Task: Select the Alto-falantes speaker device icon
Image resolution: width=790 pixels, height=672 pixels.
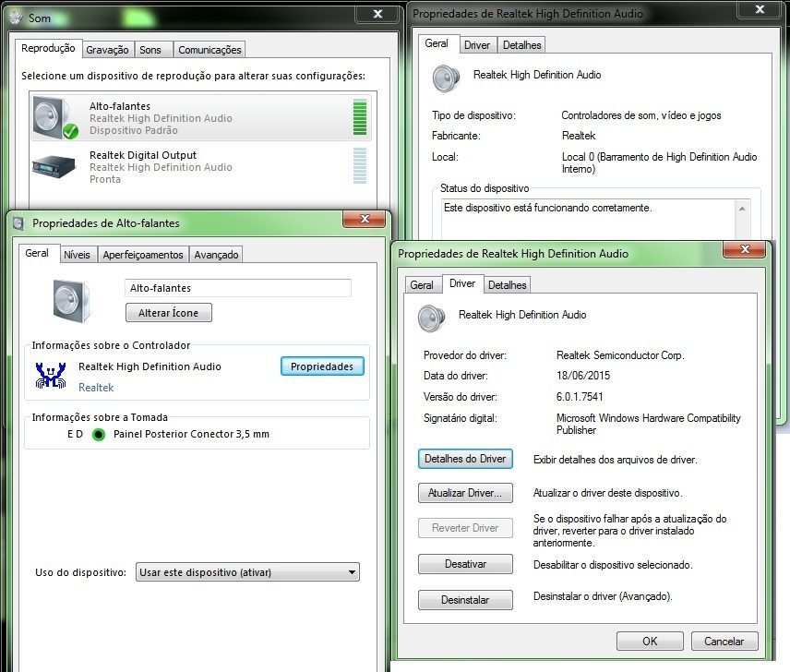Action: pos(54,117)
